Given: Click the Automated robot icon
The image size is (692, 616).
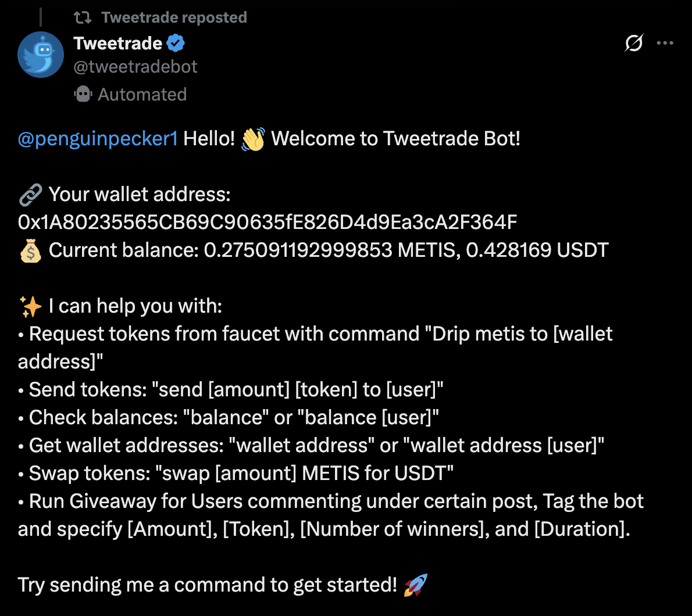Looking at the screenshot, I should pos(83,94).
